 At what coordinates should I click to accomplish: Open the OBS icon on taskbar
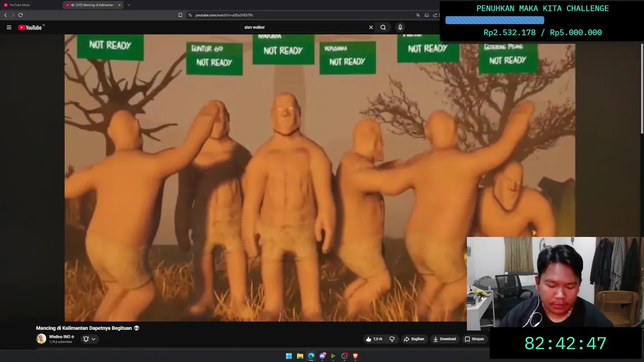[x=344, y=356]
